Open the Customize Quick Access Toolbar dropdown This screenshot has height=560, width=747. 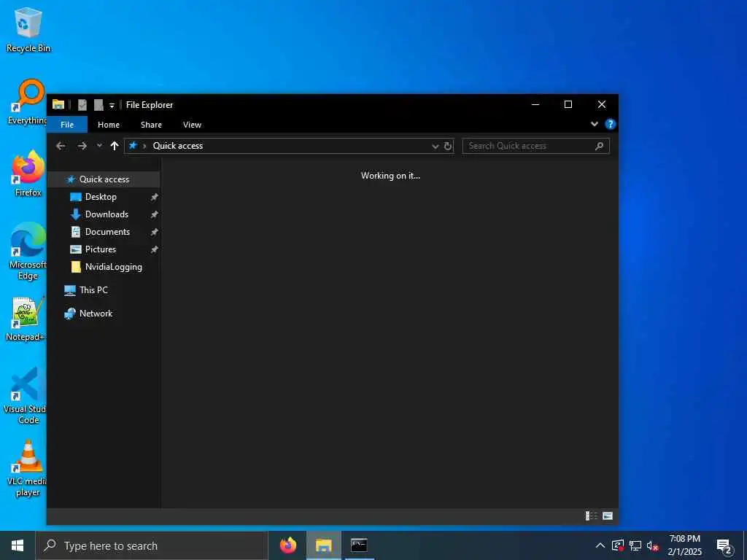[x=112, y=105]
